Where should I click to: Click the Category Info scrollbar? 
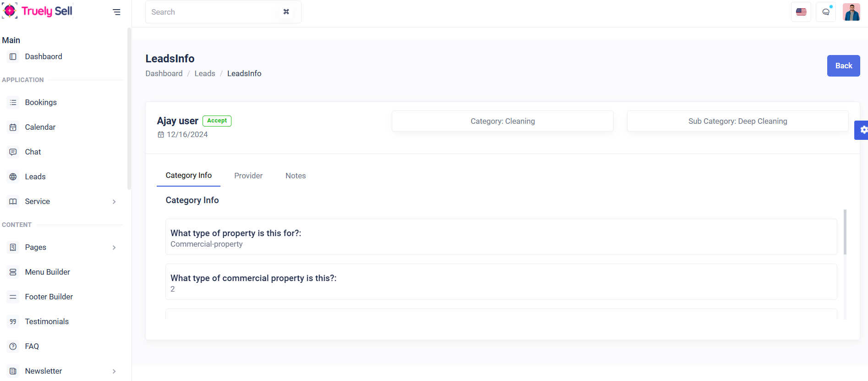(845, 232)
